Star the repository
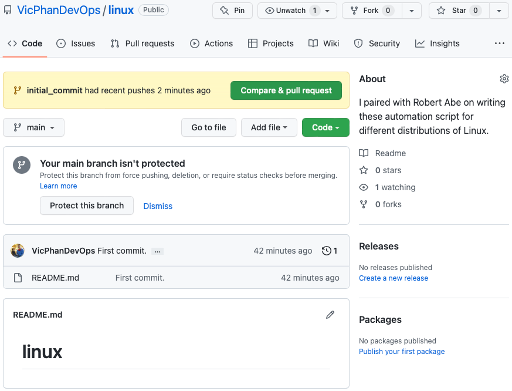 click(x=459, y=11)
